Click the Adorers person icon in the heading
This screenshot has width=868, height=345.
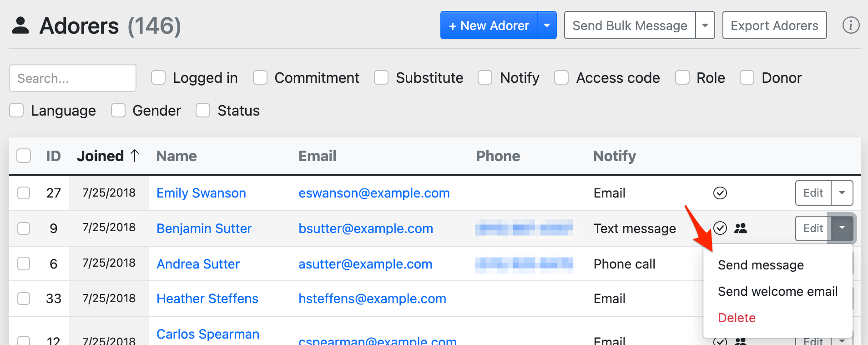tap(20, 25)
